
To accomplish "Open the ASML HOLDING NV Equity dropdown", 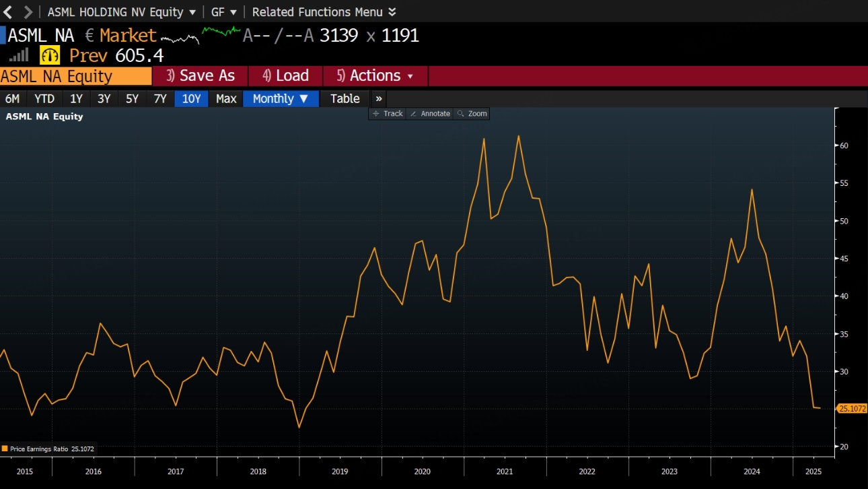I will point(122,12).
